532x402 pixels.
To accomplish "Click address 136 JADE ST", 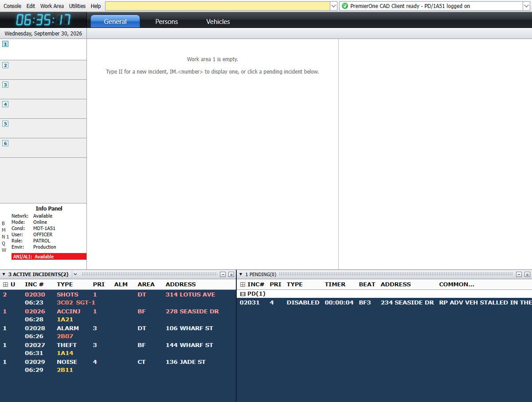I will [x=186, y=362].
